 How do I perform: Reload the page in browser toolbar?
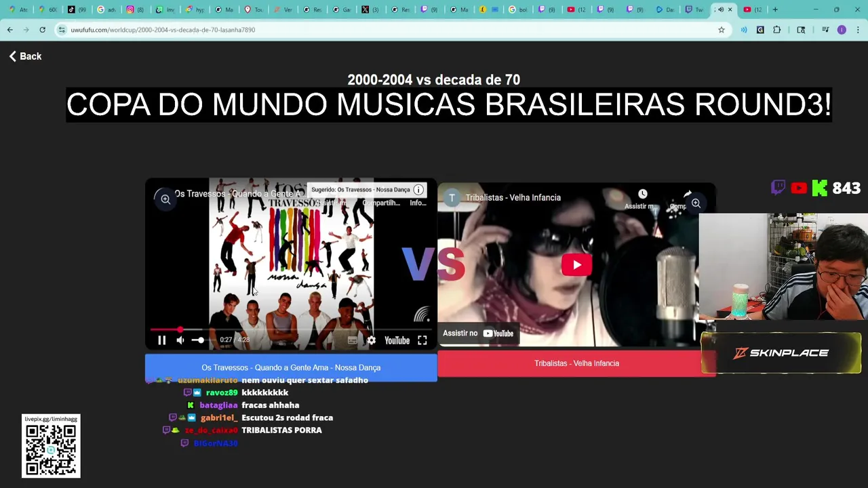point(42,30)
